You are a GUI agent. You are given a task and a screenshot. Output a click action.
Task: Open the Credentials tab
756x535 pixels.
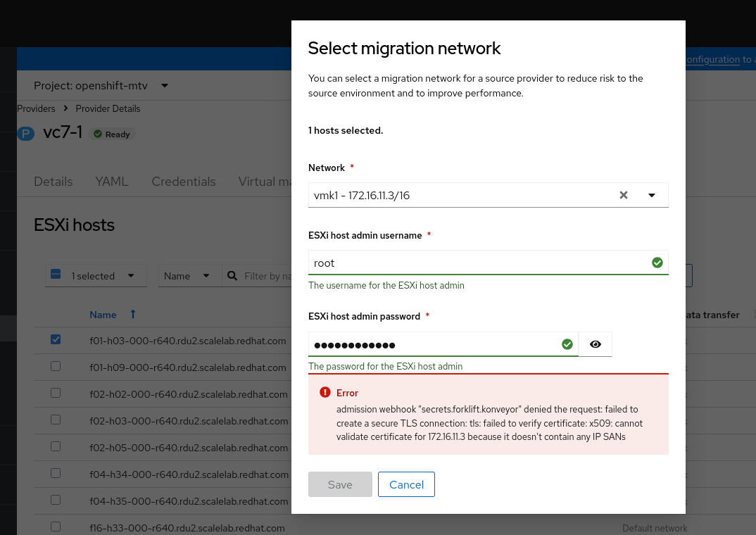point(184,181)
